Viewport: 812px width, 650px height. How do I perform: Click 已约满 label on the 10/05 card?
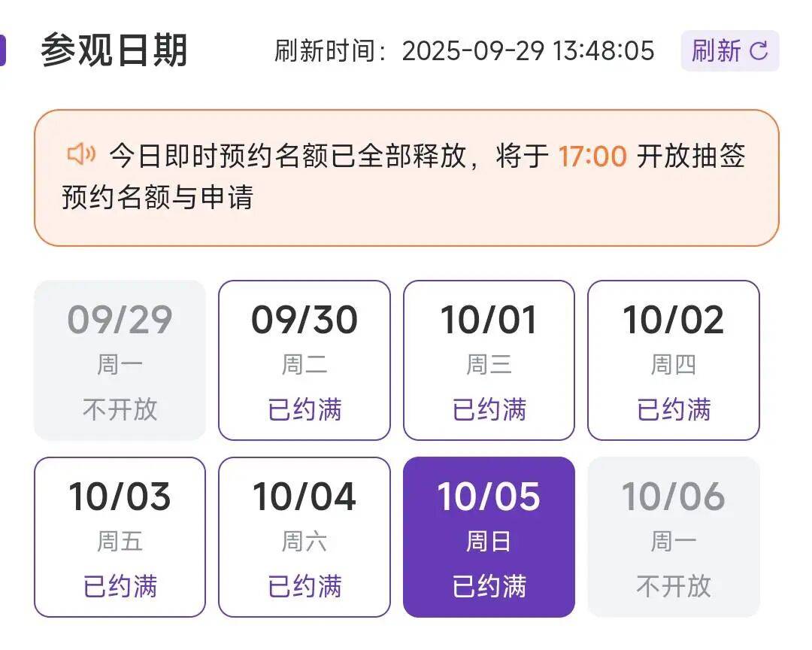pos(488,586)
